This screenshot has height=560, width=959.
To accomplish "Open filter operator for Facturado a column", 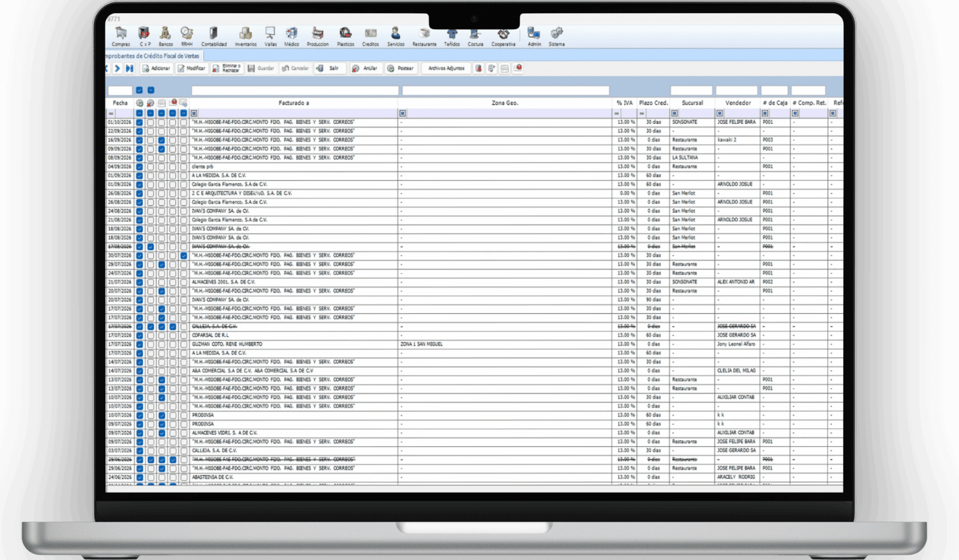I will (194, 113).
